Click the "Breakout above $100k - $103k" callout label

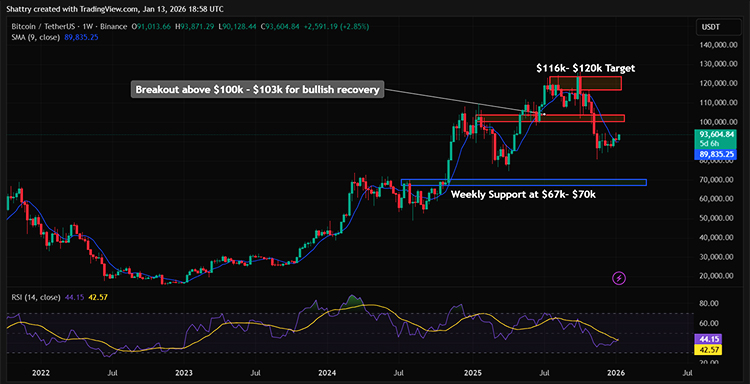pyautogui.click(x=258, y=89)
